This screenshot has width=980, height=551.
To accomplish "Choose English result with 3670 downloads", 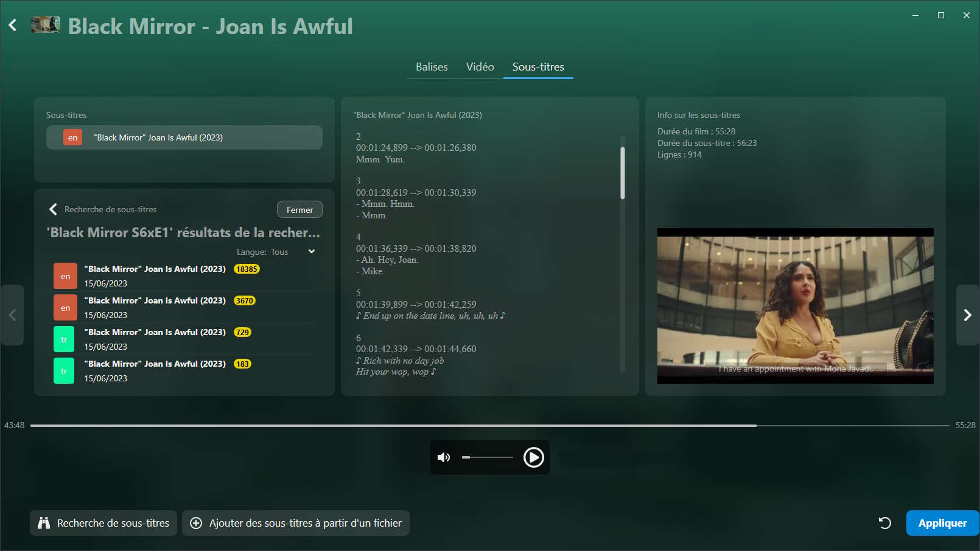I will (x=182, y=308).
